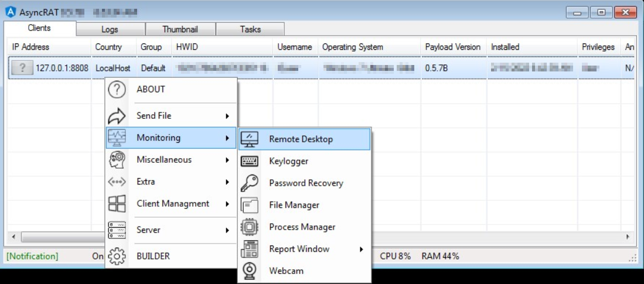Click the Client Managment windows icon
Viewport: 644px width, 284px height.
(118, 204)
